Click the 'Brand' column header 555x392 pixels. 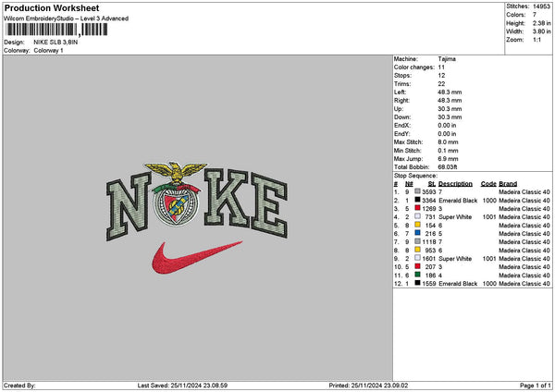tap(508, 184)
